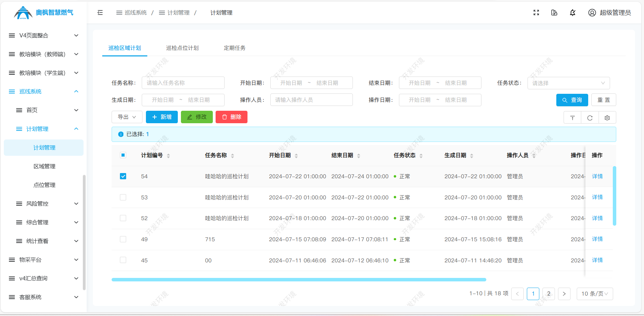This screenshot has height=316, width=644.
Task: Click the table horizontal scrollbar
Action: point(299,280)
